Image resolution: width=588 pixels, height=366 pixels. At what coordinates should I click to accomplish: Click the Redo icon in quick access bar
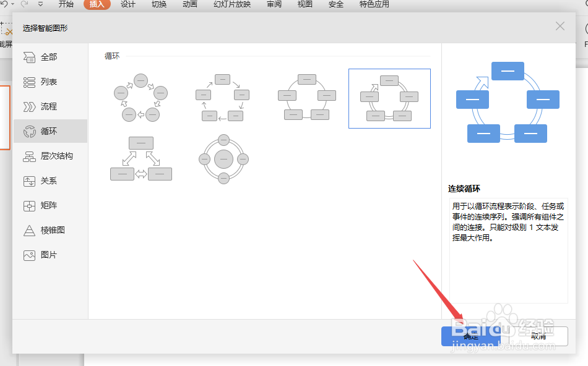pos(24,4)
